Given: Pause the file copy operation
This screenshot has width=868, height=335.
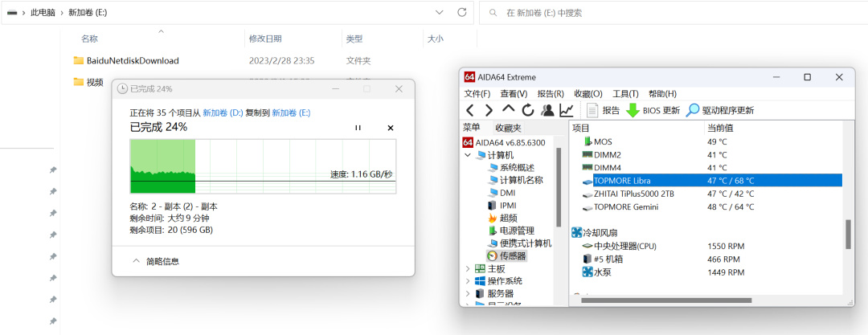Looking at the screenshot, I should (358, 128).
